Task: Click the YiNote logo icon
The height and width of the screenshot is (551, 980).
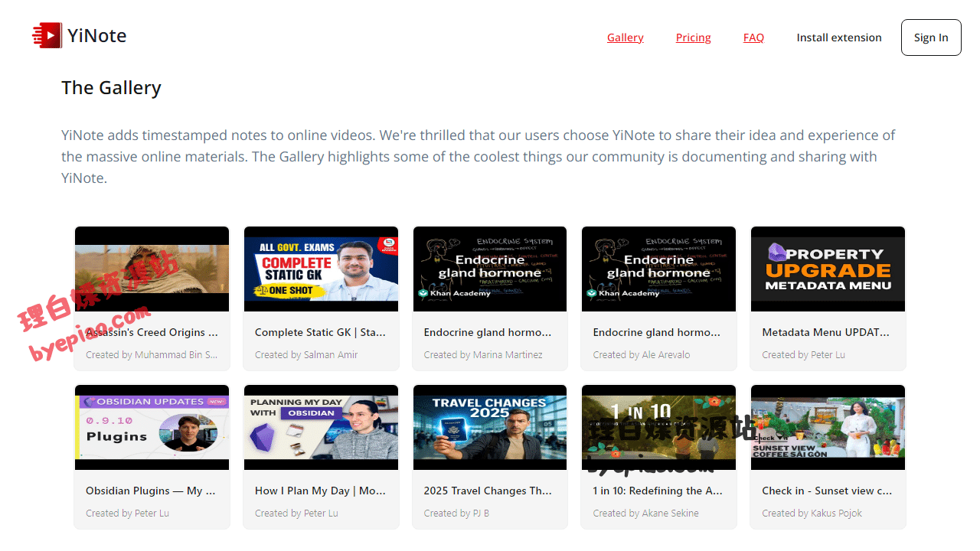Action: point(47,36)
